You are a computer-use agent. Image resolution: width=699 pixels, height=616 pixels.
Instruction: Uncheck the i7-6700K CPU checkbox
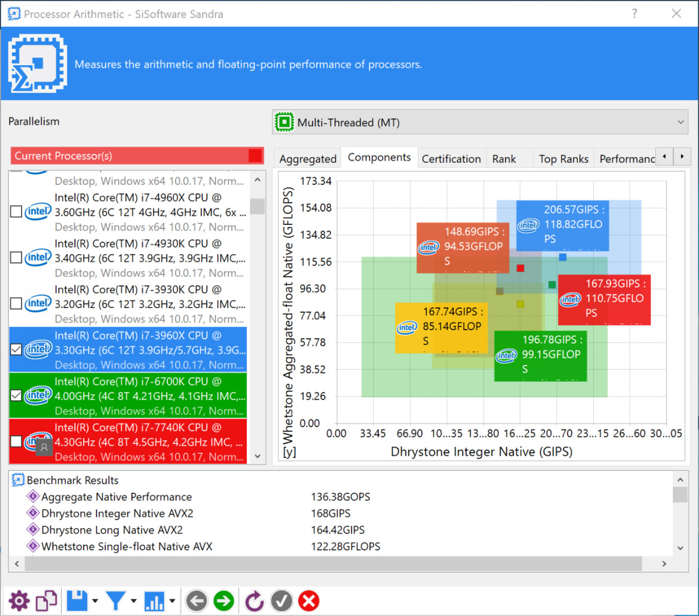tap(16, 395)
